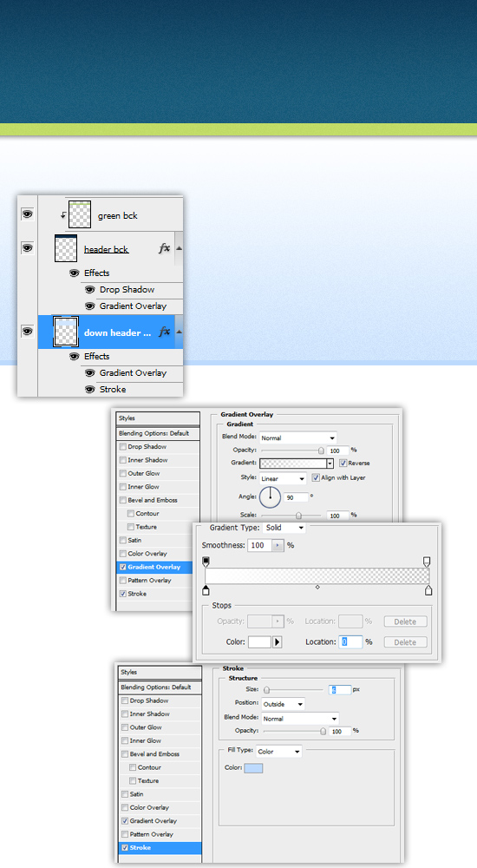Select the right opacity stop above gradient

[426, 562]
